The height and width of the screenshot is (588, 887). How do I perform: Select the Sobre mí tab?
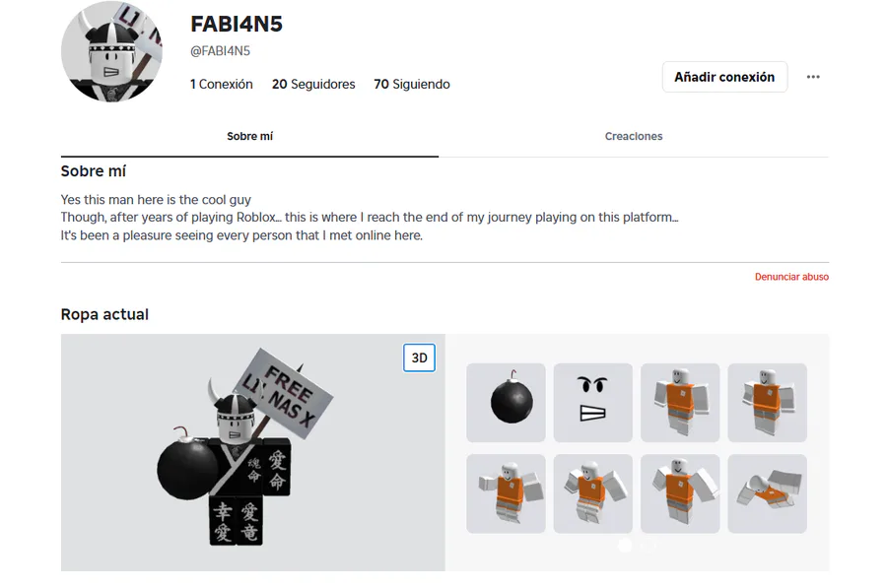click(x=249, y=136)
